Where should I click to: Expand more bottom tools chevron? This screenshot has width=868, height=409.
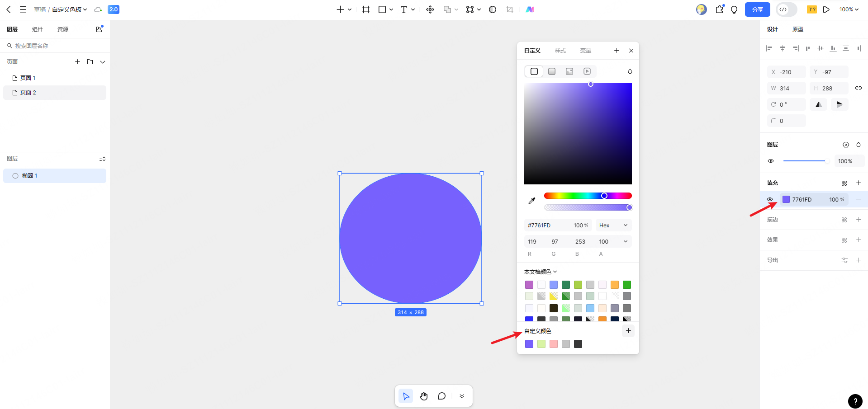click(462, 396)
